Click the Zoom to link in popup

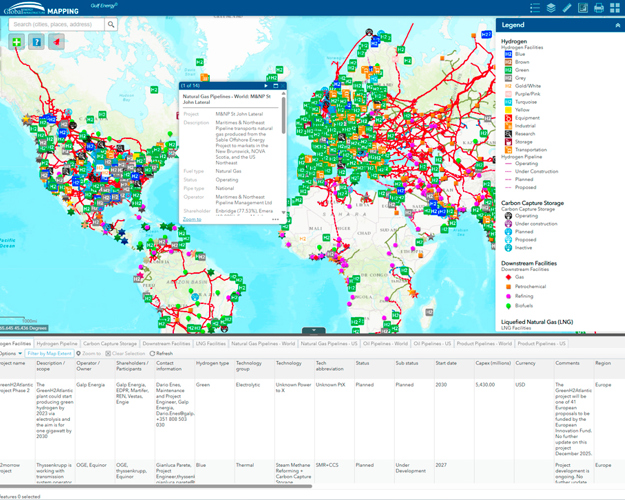point(192,219)
